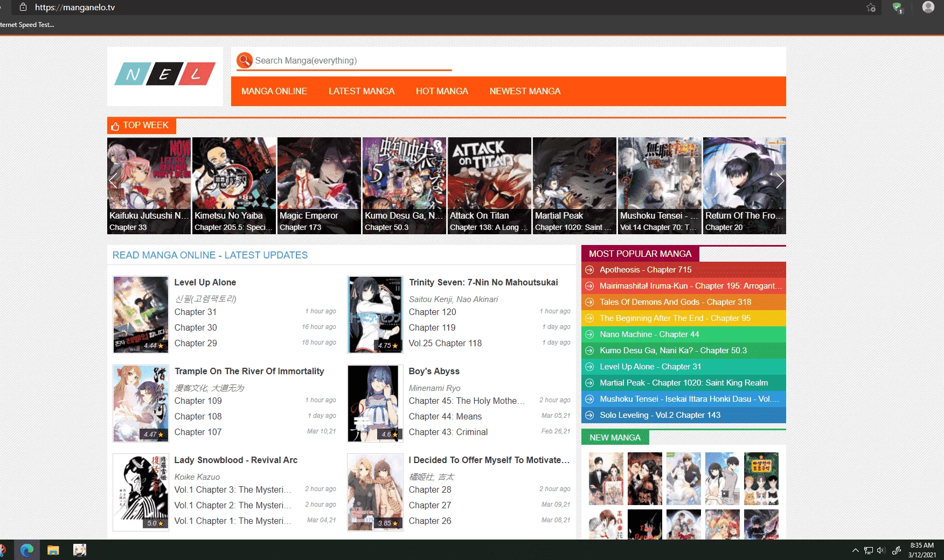This screenshot has width=944, height=560.
Task: Open the HOT MANGA menu item
Action: 442,91
